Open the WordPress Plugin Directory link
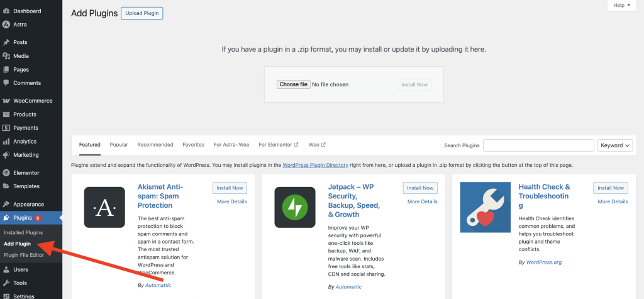The width and height of the screenshot is (644, 299). [x=315, y=165]
